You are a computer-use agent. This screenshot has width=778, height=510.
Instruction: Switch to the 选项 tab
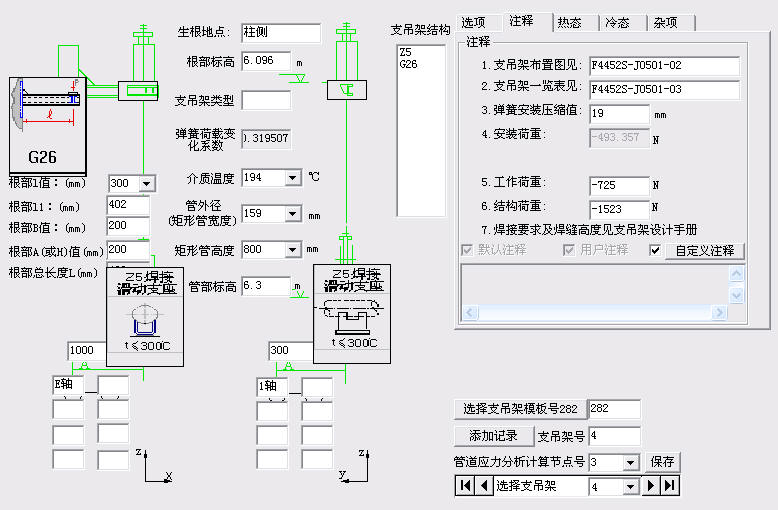(x=474, y=22)
